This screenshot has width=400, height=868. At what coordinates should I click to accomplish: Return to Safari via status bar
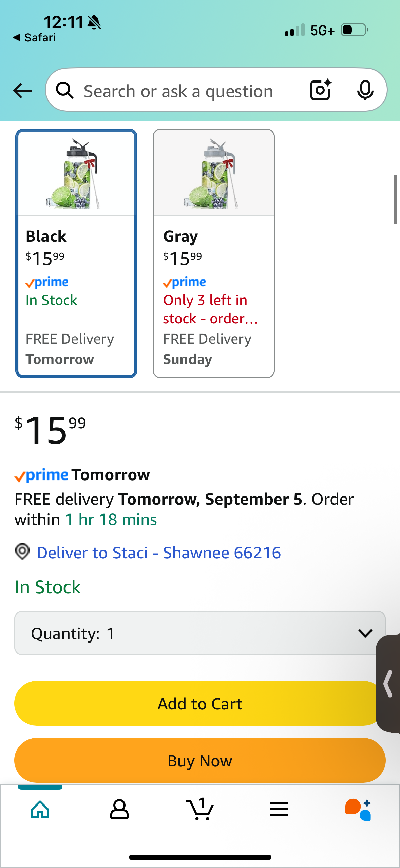34,37
